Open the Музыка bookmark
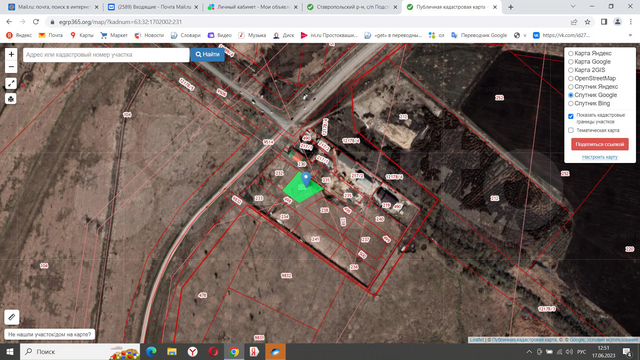This screenshot has width=640, height=360. [252, 36]
